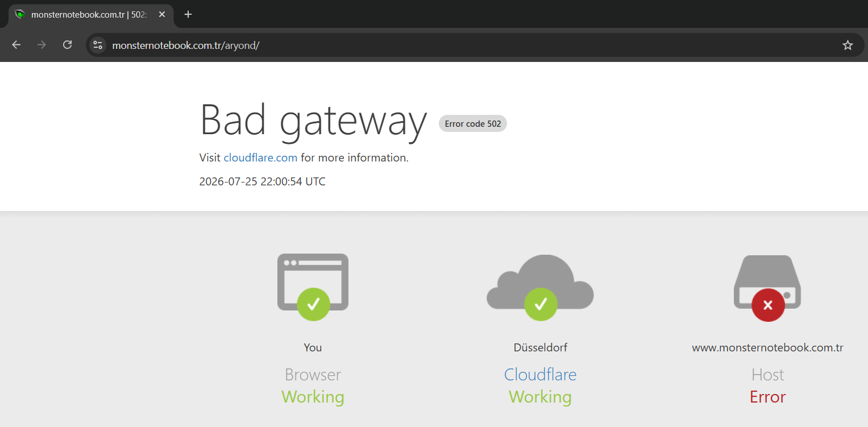Click the Düsseldorf location label
The image size is (868, 427).
[x=540, y=347]
